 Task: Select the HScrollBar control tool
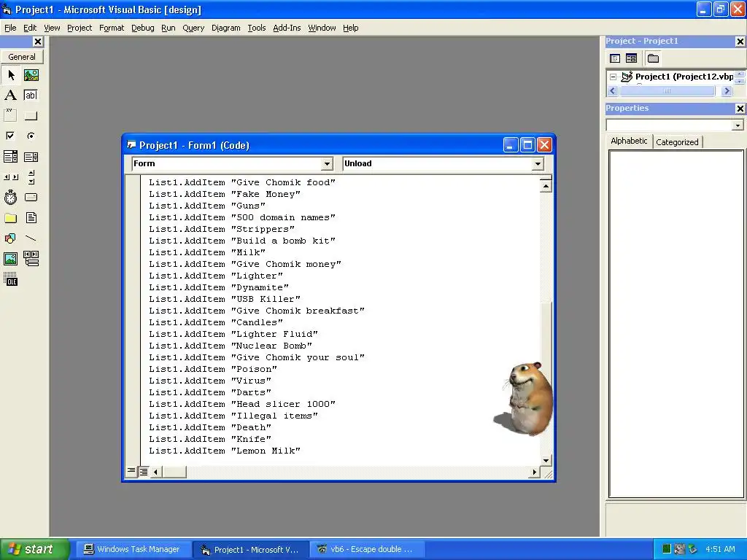pyautogui.click(x=10, y=177)
